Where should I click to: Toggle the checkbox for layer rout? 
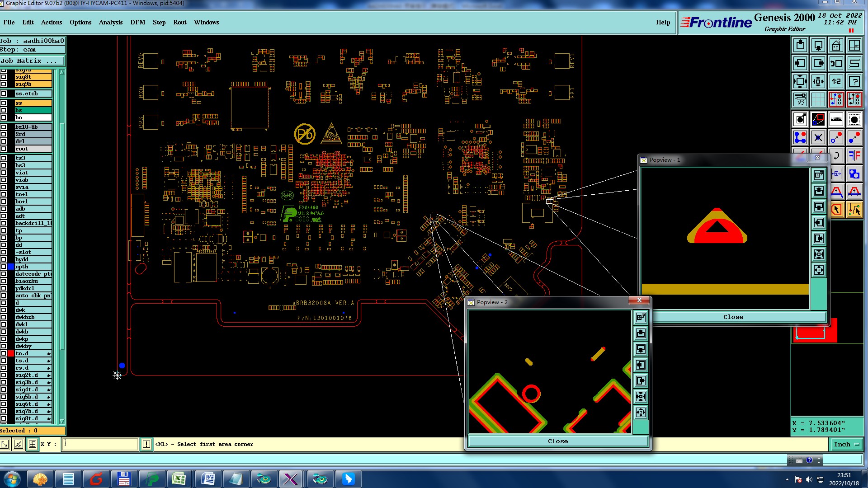[x=4, y=149]
